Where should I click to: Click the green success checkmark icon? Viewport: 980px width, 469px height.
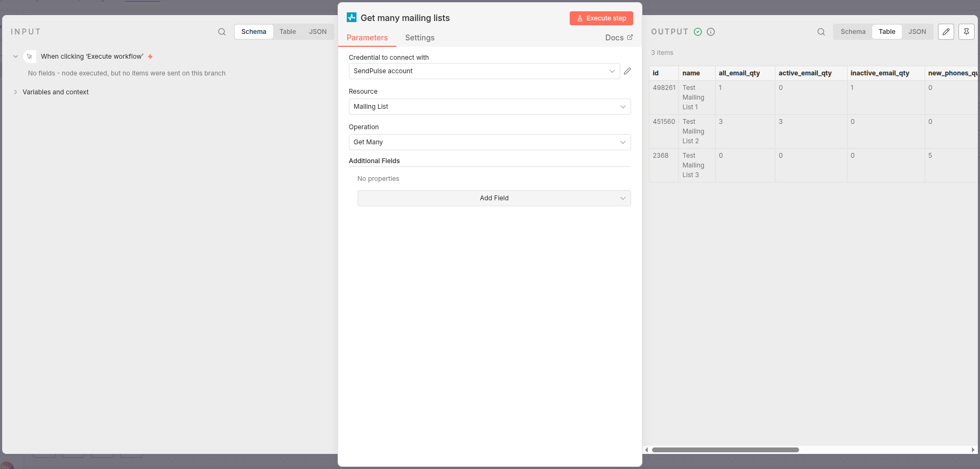coord(698,32)
